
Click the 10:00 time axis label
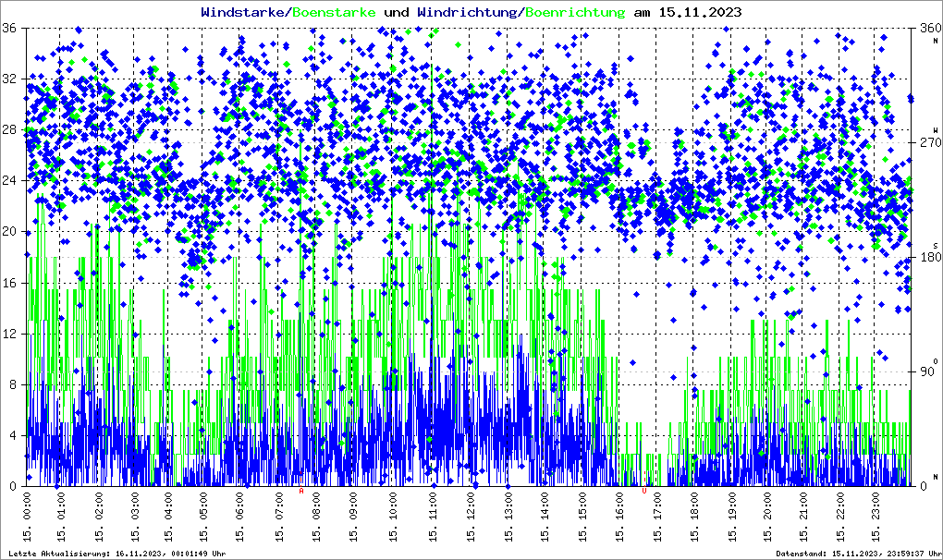coord(393,517)
